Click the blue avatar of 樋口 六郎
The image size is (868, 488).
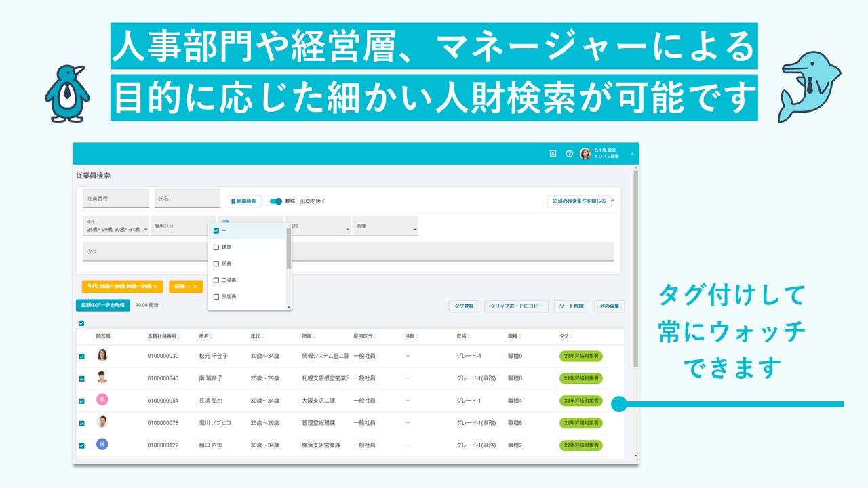102,445
